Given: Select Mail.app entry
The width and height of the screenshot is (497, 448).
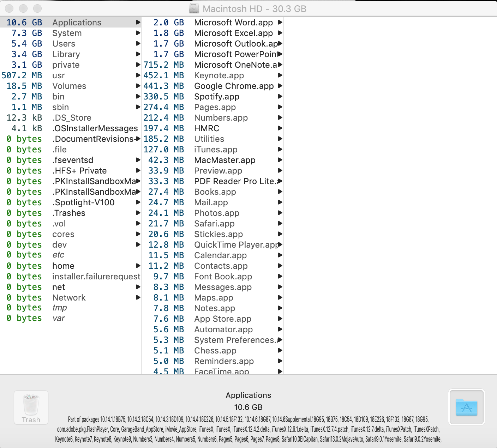Looking at the screenshot, I should click(213, 202).
